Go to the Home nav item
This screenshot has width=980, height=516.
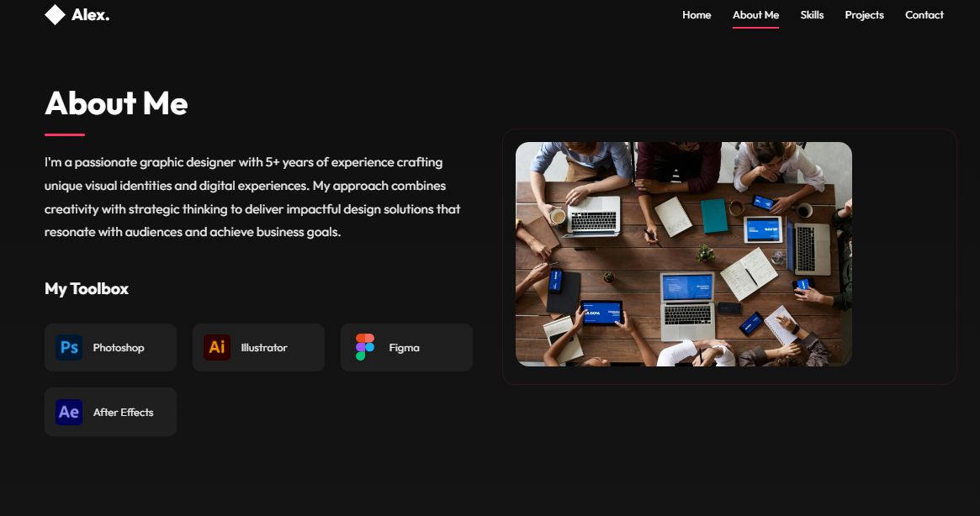pyautogui.click(x=697, y=15)
